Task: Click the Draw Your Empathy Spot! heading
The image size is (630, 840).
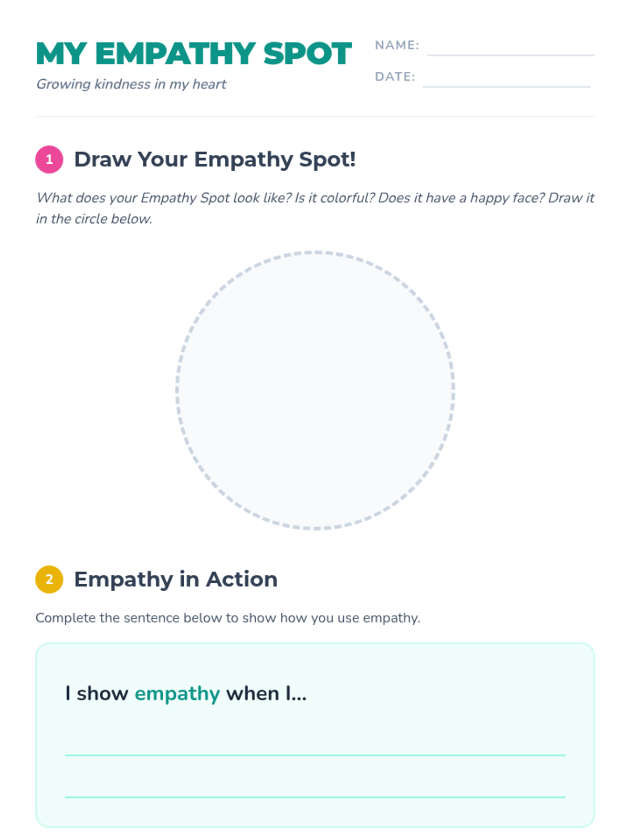Action: click(x=215, y=160)
